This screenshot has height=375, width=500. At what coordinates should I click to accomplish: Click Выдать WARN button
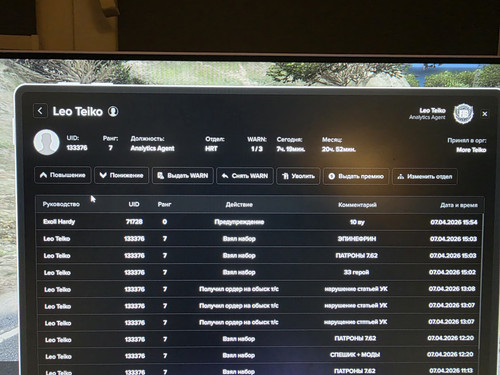(183, 176)
